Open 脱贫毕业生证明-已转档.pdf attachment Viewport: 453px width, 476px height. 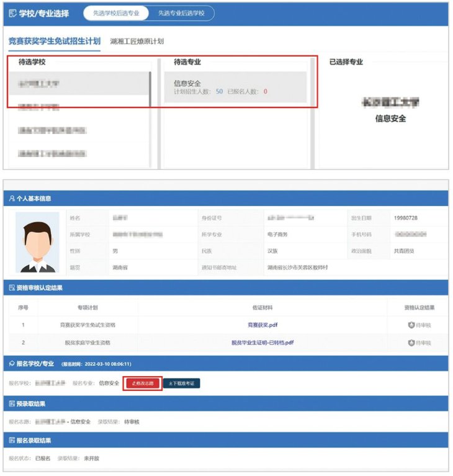pos(262,343)
